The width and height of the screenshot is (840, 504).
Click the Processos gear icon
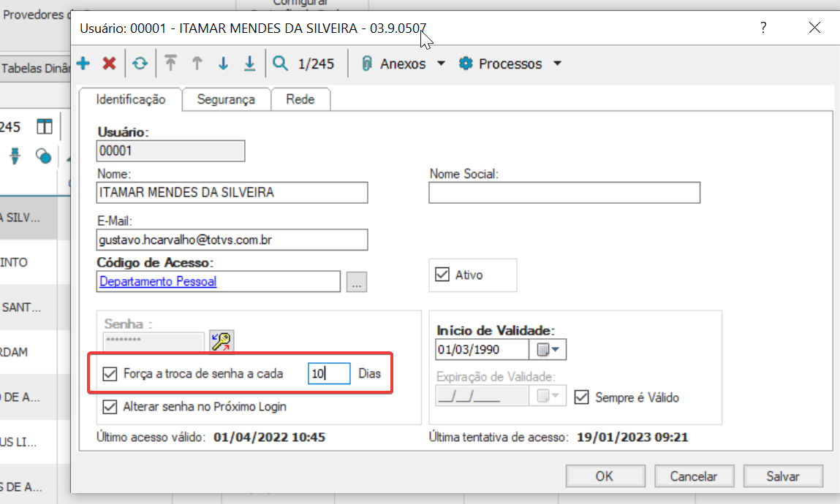click(466, 64)
